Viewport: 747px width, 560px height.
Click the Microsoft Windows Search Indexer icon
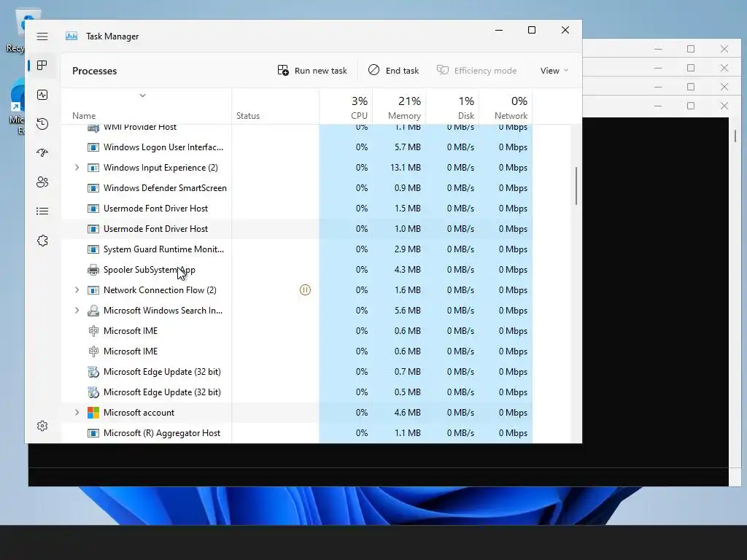tap(93, 311)
